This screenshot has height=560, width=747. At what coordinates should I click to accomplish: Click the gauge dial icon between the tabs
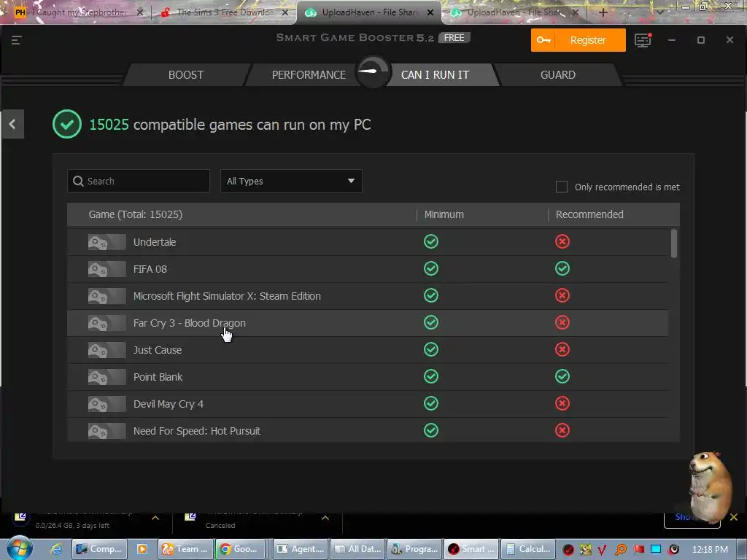pyautogui.click(x=373, y=72)
